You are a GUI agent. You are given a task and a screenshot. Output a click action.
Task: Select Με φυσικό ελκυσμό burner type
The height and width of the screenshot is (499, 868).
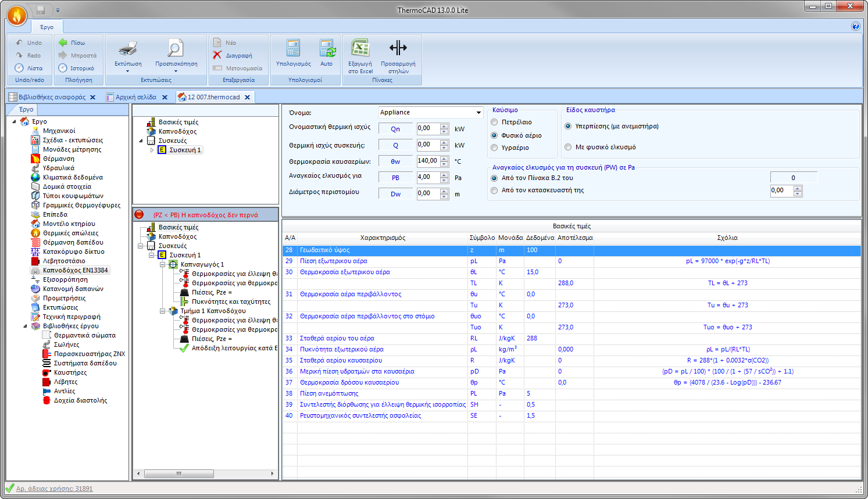tap(568, 147)
